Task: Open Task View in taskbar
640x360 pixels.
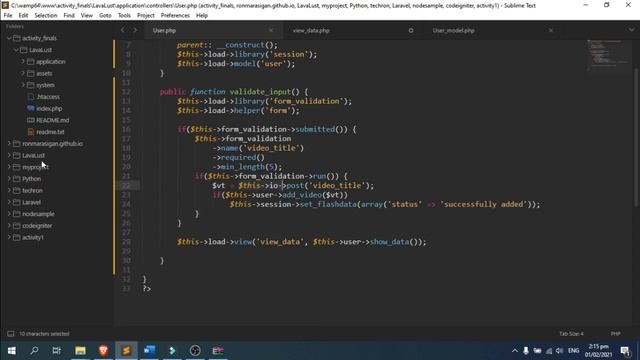Action: 57,351
